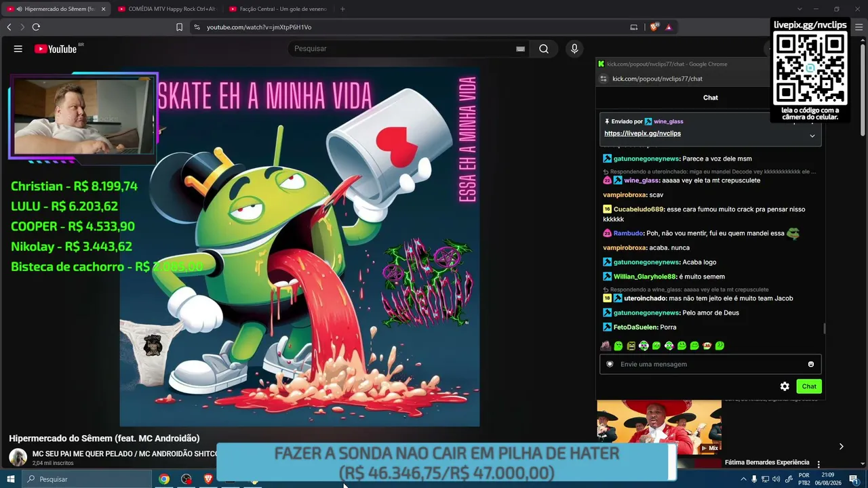Open the channel avatar below the video
868x488 pixels.
[x=18, y=457]
